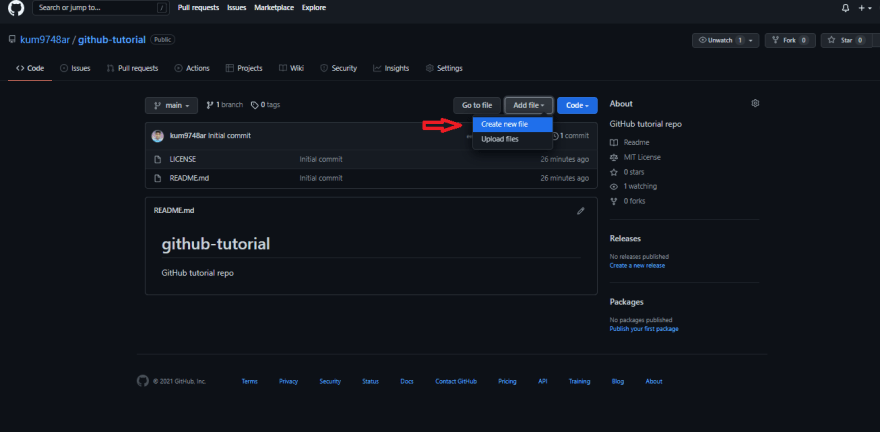Click the 0 tags link
The width and height of the screenshot is (880, 432).
(265, 105)
